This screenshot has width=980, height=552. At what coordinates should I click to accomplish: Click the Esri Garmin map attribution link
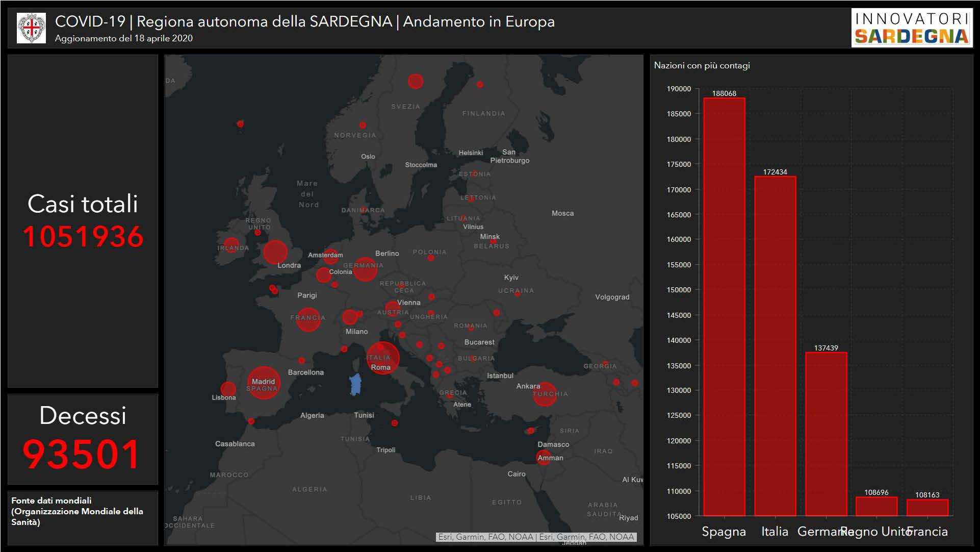536,537
